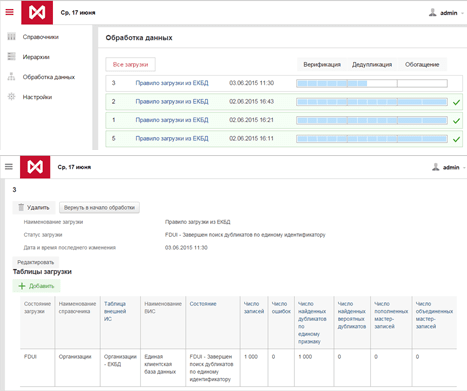Click the progress bar of load 2
The width and height of the screenshot is (467, 391).
[372, 102]
